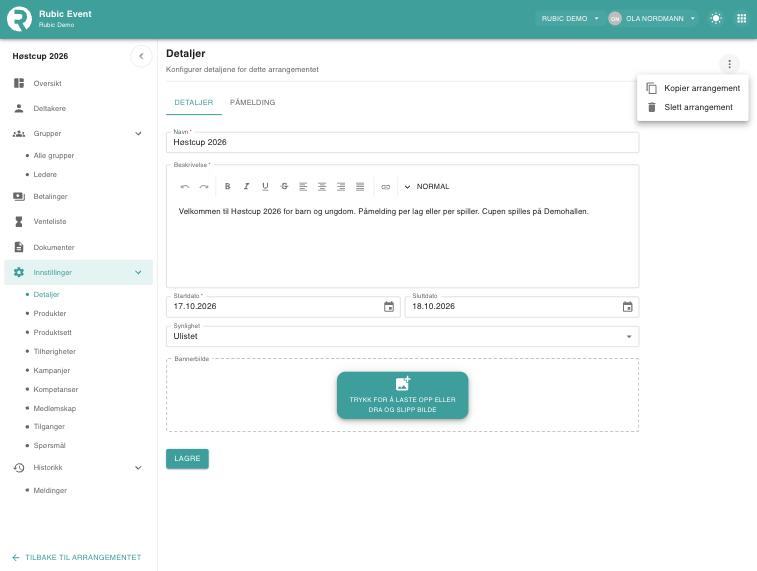Collapse the Historikk section chevron
The height and width of the screenshot is (571, 757).
tap(139, 468)
